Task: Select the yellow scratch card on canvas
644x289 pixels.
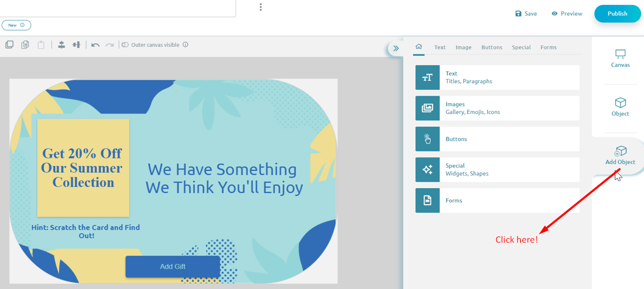Action: [x=83, y=168]
